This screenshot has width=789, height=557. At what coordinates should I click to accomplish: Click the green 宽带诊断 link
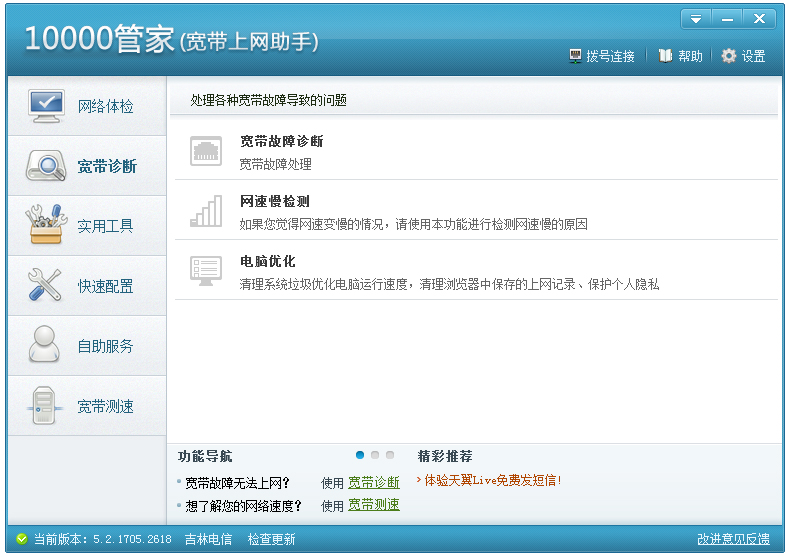coord(373,482)
